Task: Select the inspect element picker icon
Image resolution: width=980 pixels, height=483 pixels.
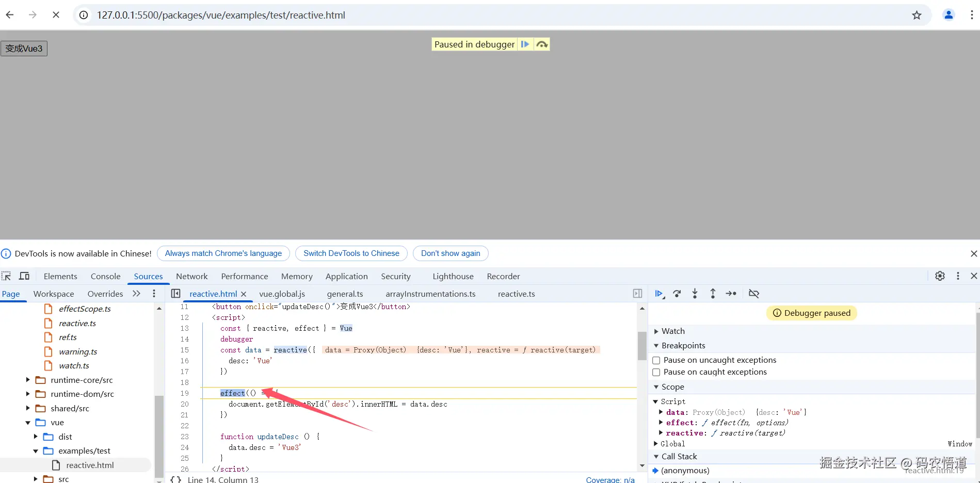Action: tap(6, 276)
